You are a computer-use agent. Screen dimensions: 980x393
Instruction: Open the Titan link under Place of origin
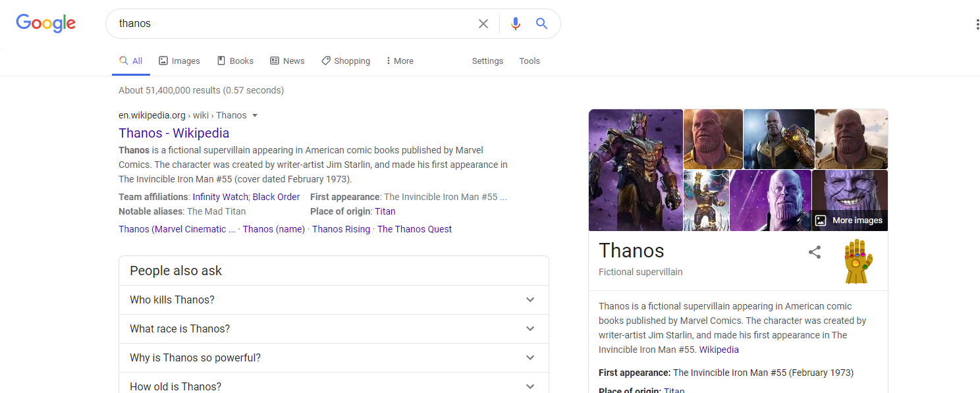click(x=385, y=211)
